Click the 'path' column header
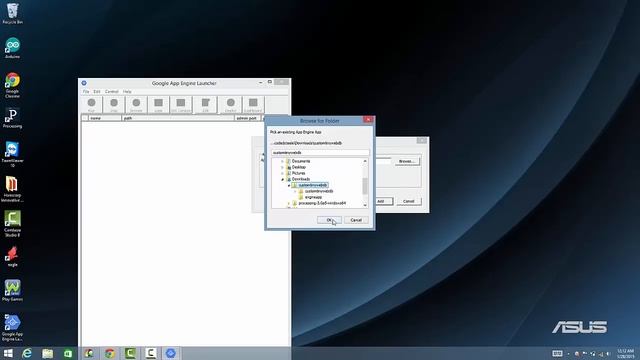 click(178, 118)
